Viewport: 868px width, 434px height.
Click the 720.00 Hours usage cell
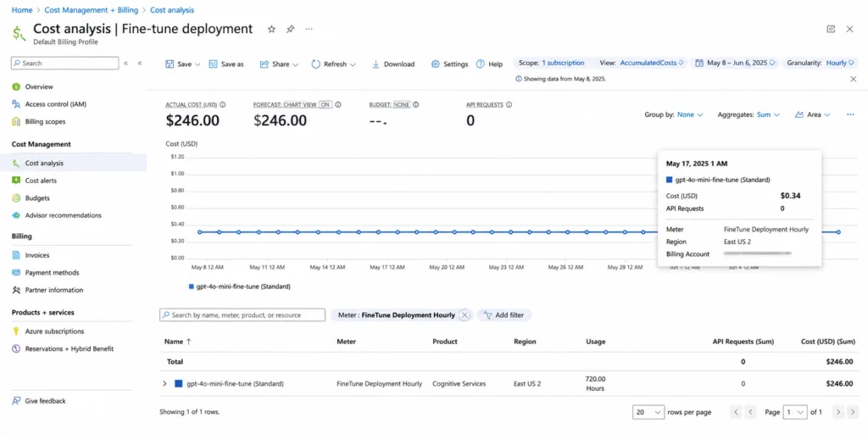click(x=596, y=384)
